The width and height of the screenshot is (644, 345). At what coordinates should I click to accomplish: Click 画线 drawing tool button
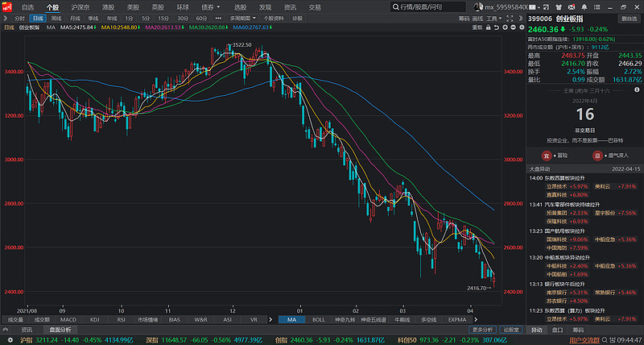(x=477, y=19)
